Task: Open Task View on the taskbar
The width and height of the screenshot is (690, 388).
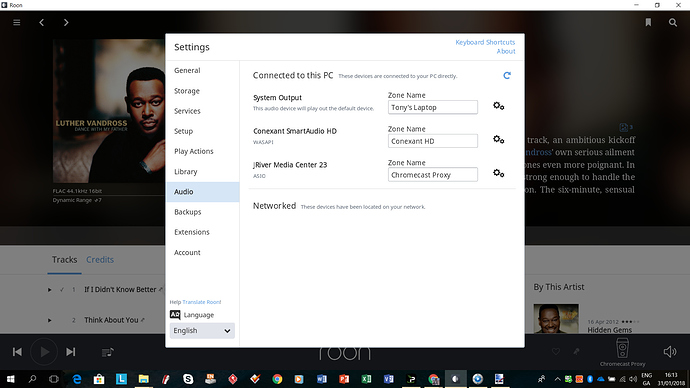Action: coord(54,379)
